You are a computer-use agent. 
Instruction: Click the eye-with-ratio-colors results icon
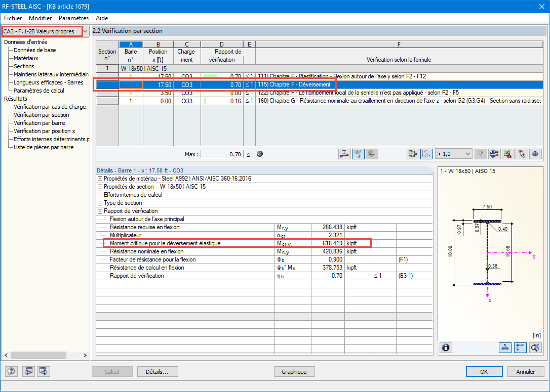[494, 154]
